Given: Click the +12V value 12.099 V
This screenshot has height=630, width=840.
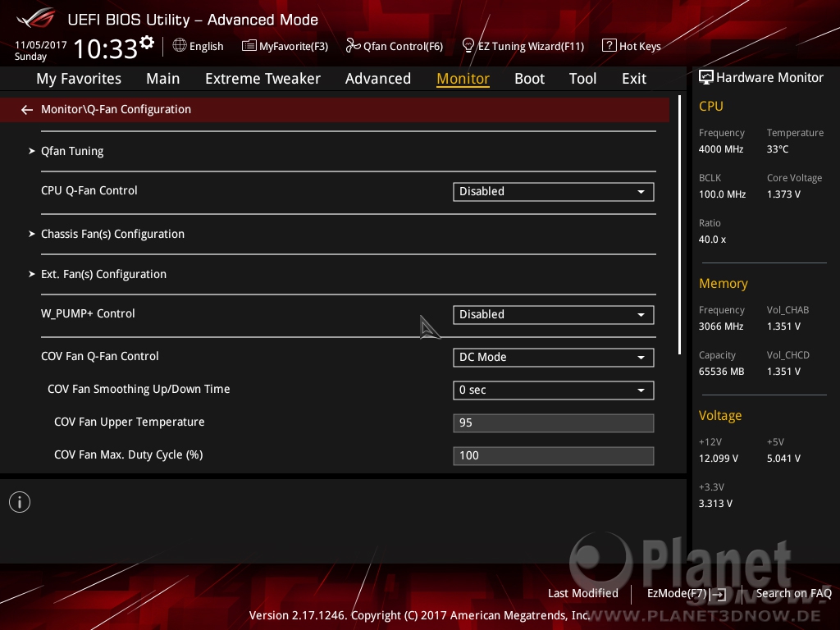Looking at the screenshot, I should click(x=719, y=459).
